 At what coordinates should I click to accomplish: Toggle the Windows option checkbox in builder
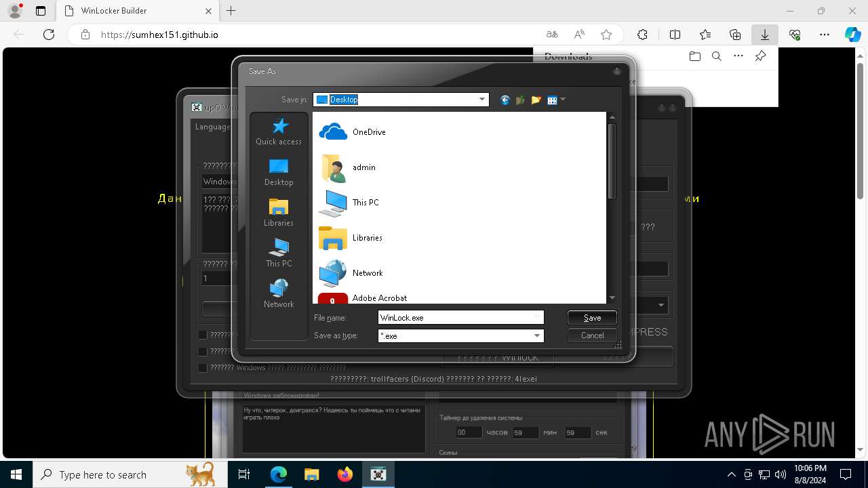[x=202, y=367]
